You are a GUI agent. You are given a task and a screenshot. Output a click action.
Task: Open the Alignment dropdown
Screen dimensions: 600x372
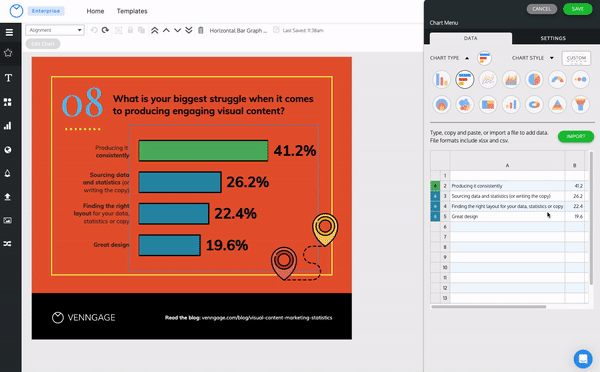click(x=55, y=30)
